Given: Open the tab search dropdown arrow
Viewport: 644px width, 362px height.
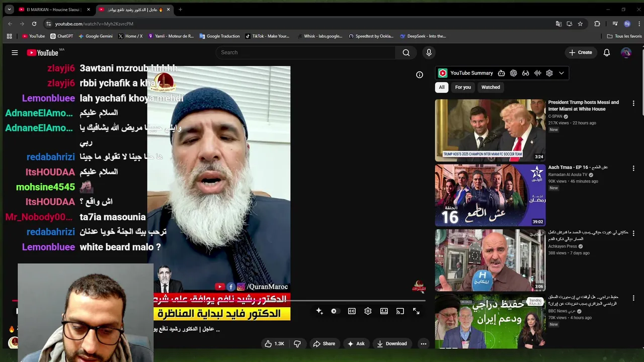Looking at the screenshot, I should 9,10.
